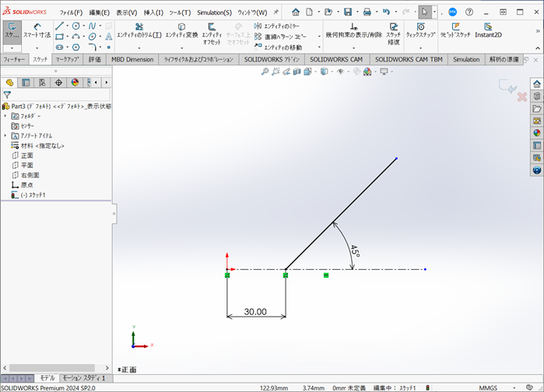
Task: Toggle the Select arrow cursor tool
Action: click(425, 12)
